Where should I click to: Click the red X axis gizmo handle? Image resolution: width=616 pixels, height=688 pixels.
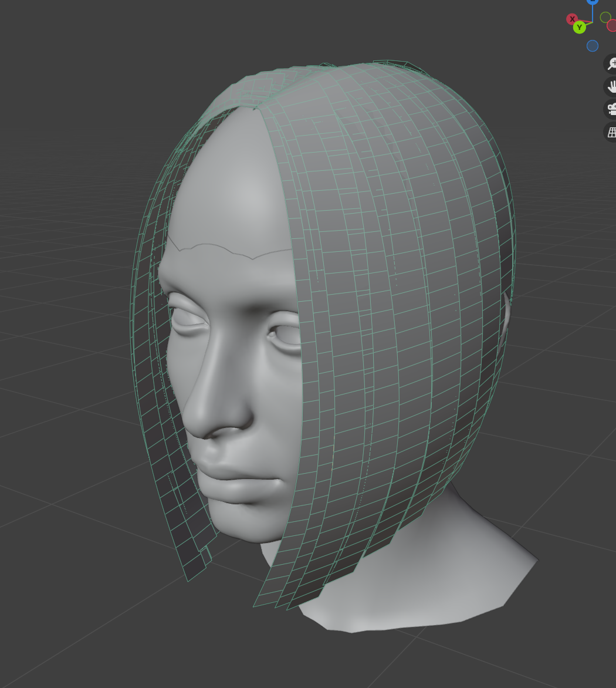pyautogui.click(x=572, y=19)
